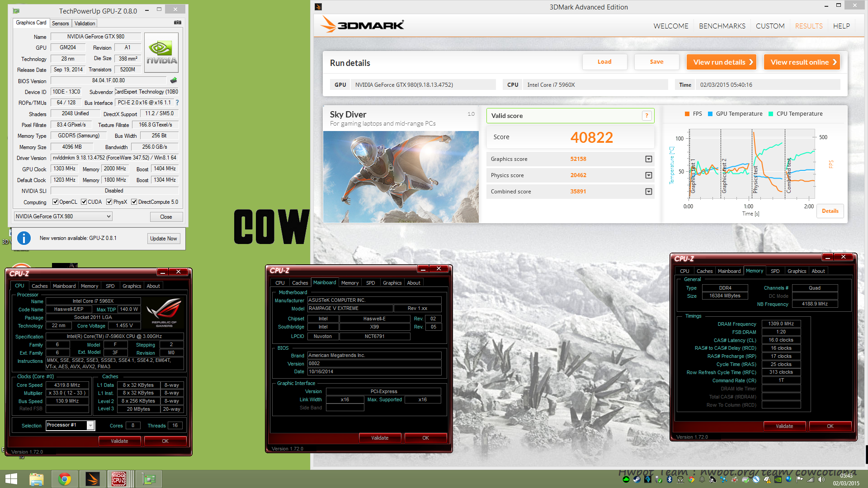Click the Chrome notification tray icon
This screenshot has width=868, height=488.
click(691, 479)
